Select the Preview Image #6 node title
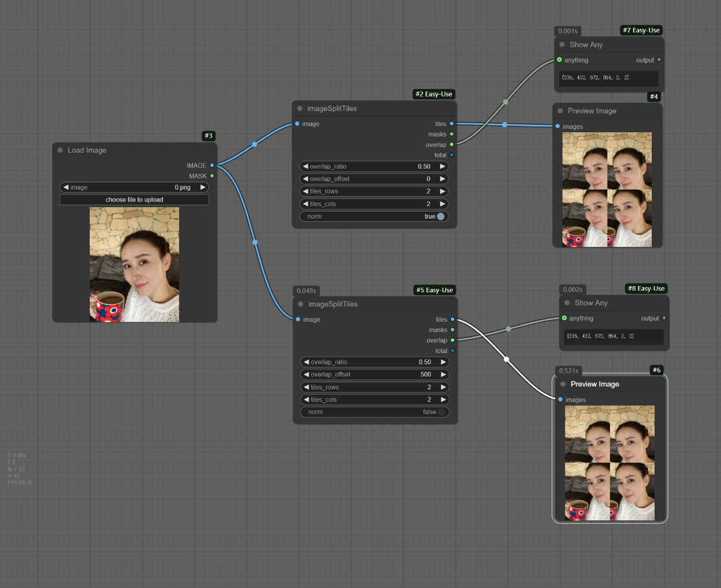 point(594,384)
